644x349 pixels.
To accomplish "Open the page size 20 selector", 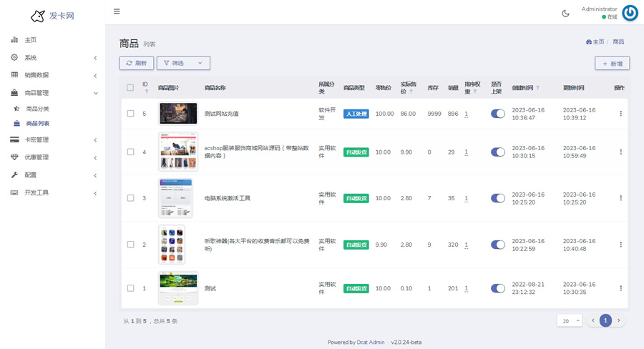I will click(570, 320).
